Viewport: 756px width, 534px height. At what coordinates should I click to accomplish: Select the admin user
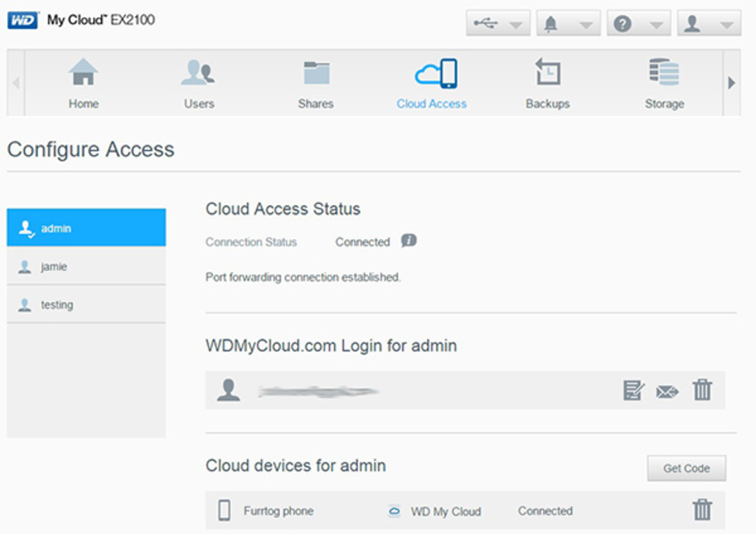click(86, 228)
